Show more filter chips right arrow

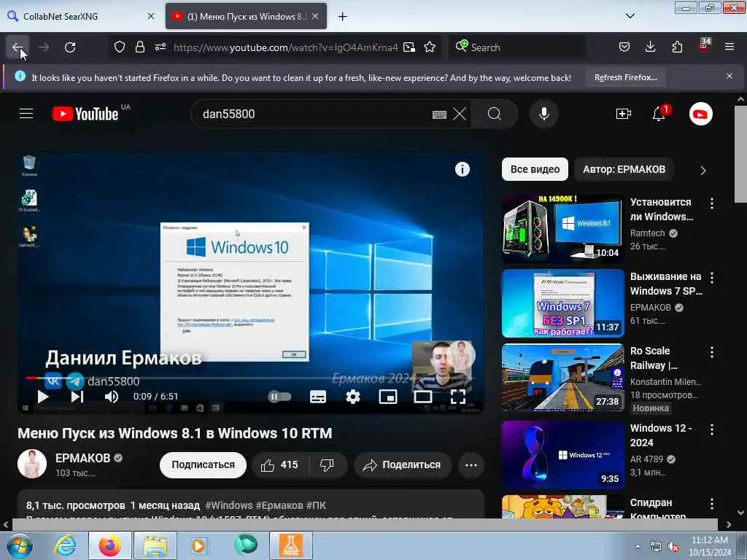(703, 170)
